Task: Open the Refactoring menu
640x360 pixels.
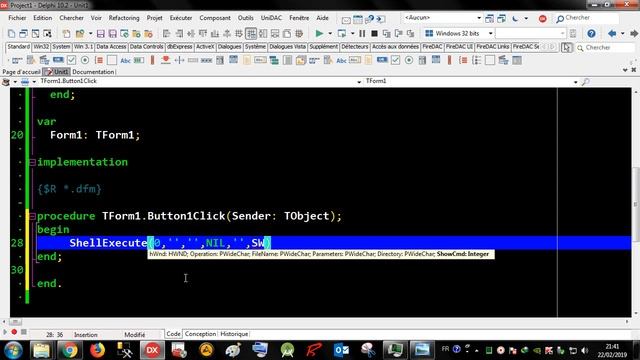Action: 124,18
